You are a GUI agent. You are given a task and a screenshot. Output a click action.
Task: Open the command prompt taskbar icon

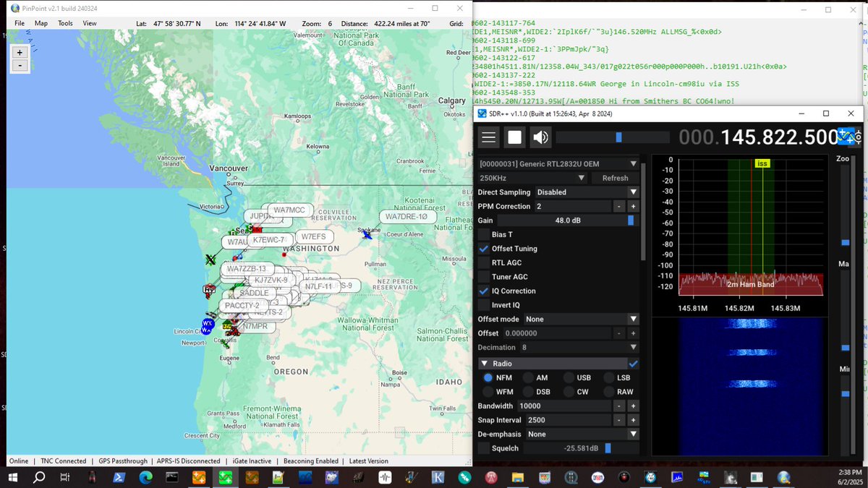pyautogui.click(x=171, y=477)
